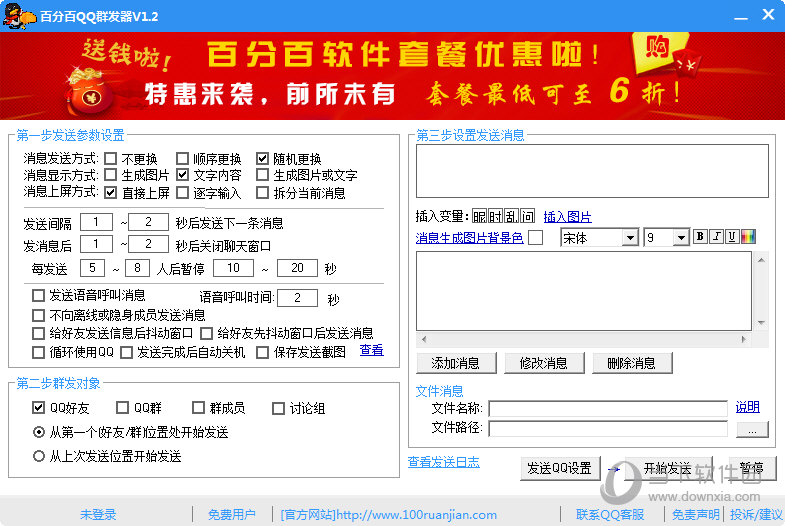The width and height of the screenshot is (785, 526).
Task: Click inside the 文件名称 input field
Action: [608, 408]
